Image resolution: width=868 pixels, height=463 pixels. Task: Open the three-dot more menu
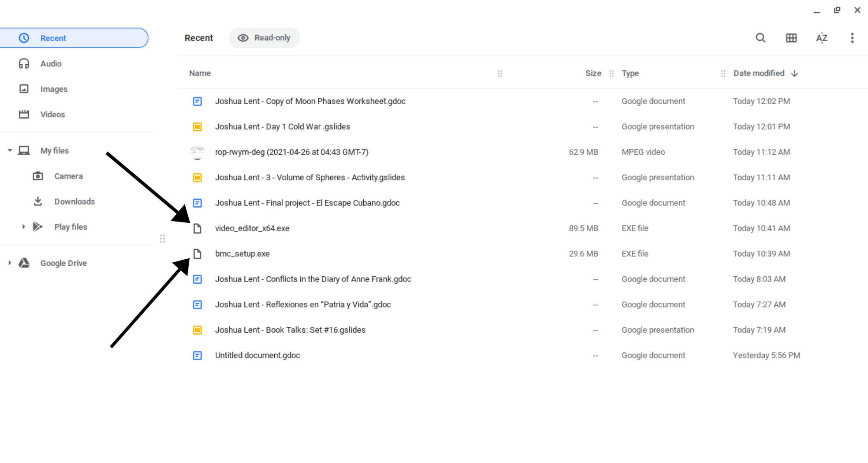pyautogui.click(x=852, y=38)
